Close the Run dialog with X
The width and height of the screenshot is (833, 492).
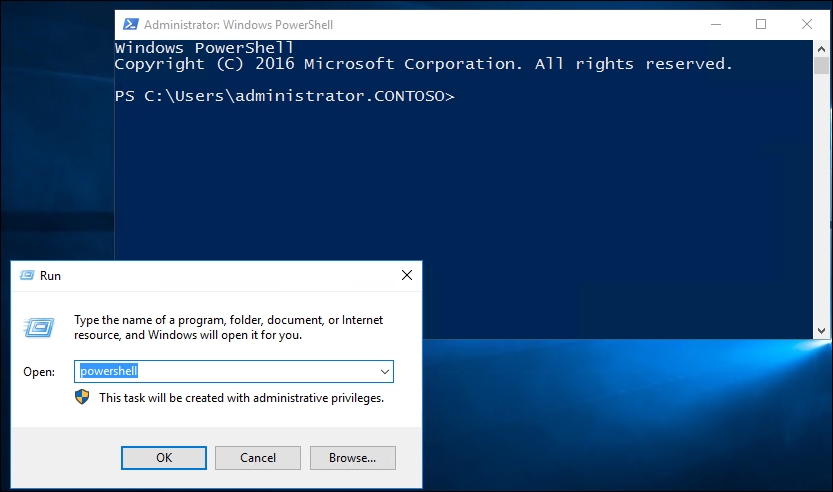coord(407,275)
